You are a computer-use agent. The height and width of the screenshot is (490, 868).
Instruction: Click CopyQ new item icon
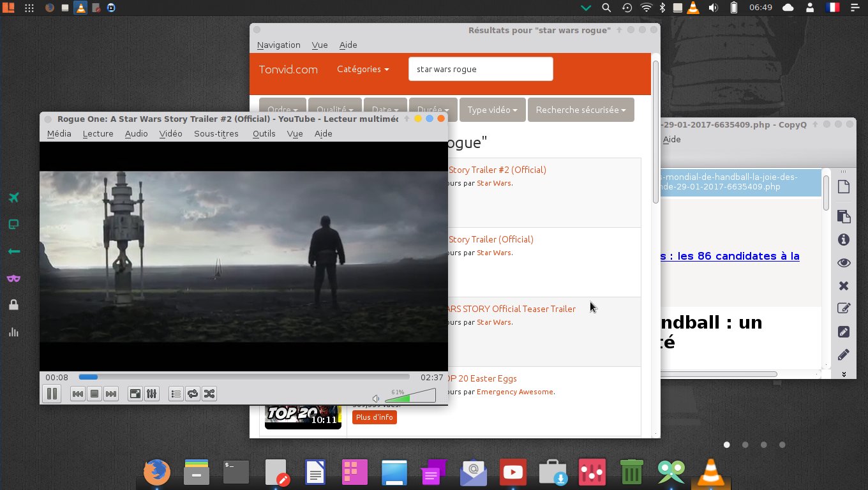(843, 187)
